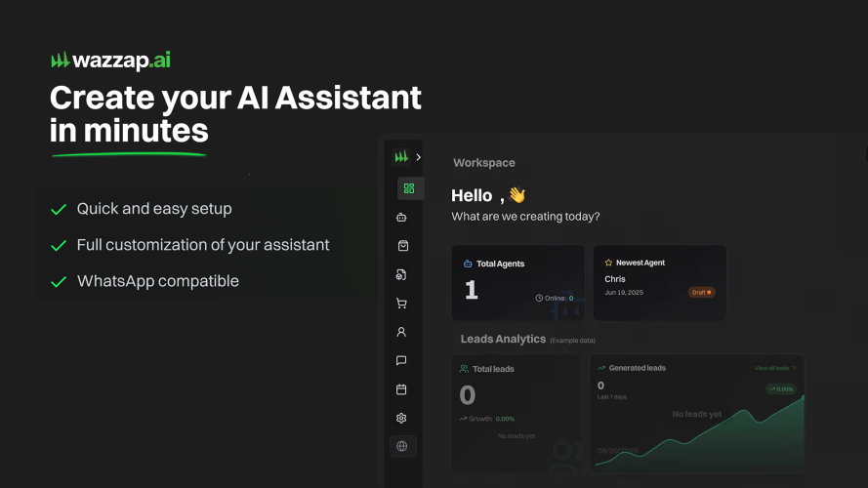The image size is (868, 488).
Task: Click the robot icon beside Total Agents
Action: click(x=468, y=264)
